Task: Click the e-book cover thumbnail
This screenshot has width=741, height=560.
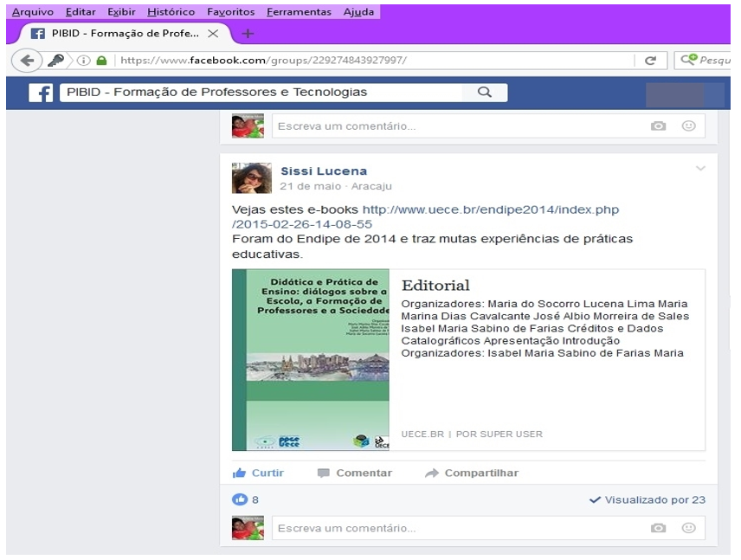Action: click(311, 360)
